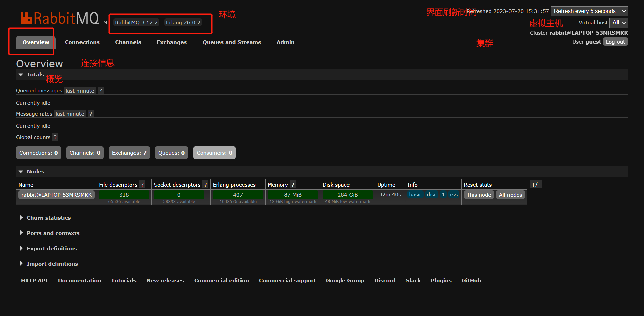Open the New releases link
The image size is (644, 316).
(x=165, y=280)
